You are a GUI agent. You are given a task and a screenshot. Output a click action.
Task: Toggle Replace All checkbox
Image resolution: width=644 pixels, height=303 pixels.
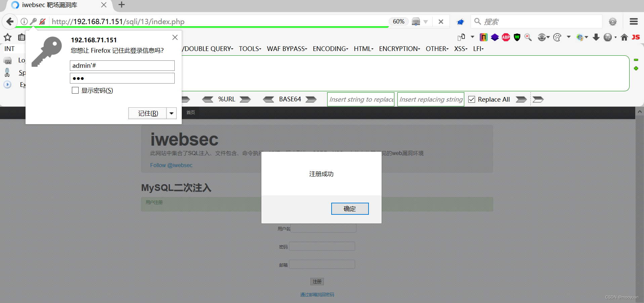click(x=472, y=99)
